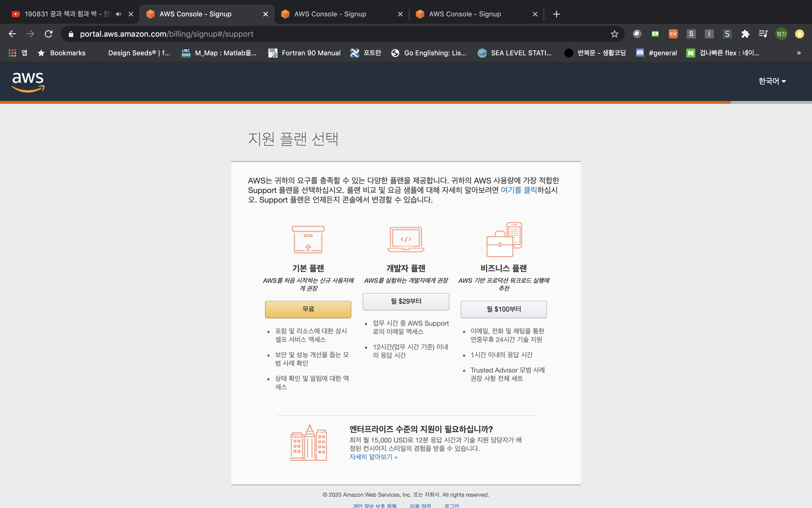Choose the 월 $29부터 developer plan button
This screenshot has width=812, height=508.
click(x=406, y=301)
